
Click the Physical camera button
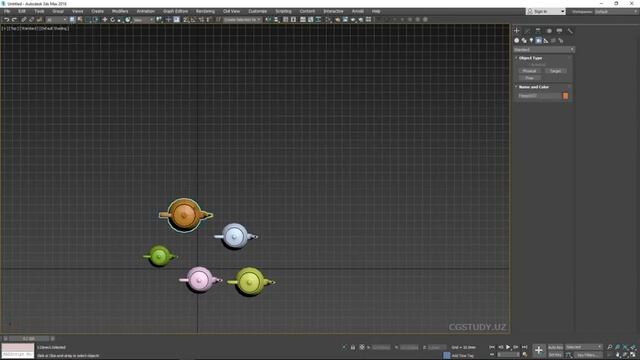click(529, 71)
